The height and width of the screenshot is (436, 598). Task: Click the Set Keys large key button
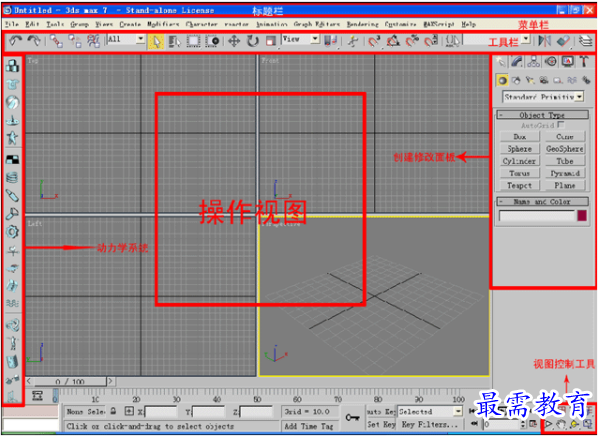[352, 418]
